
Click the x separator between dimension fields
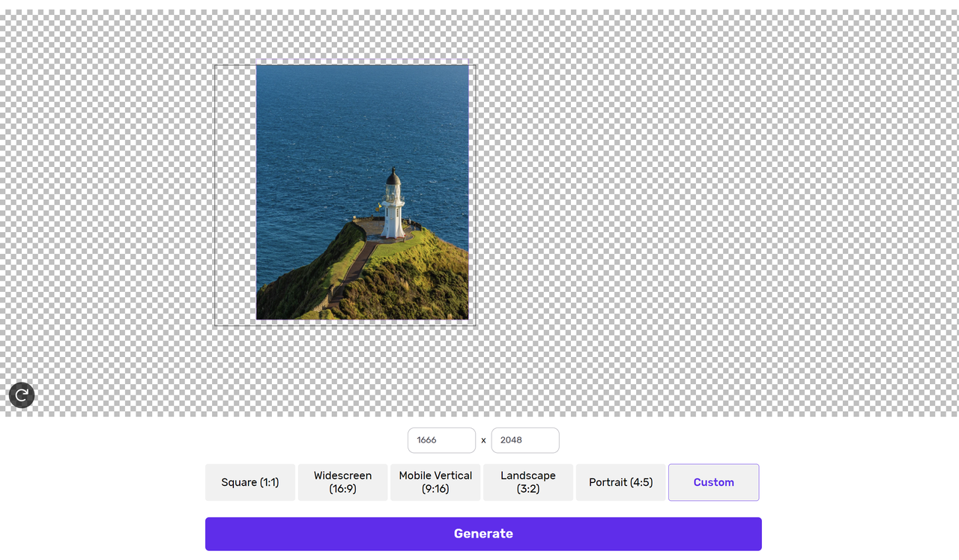tap(483, 440)
